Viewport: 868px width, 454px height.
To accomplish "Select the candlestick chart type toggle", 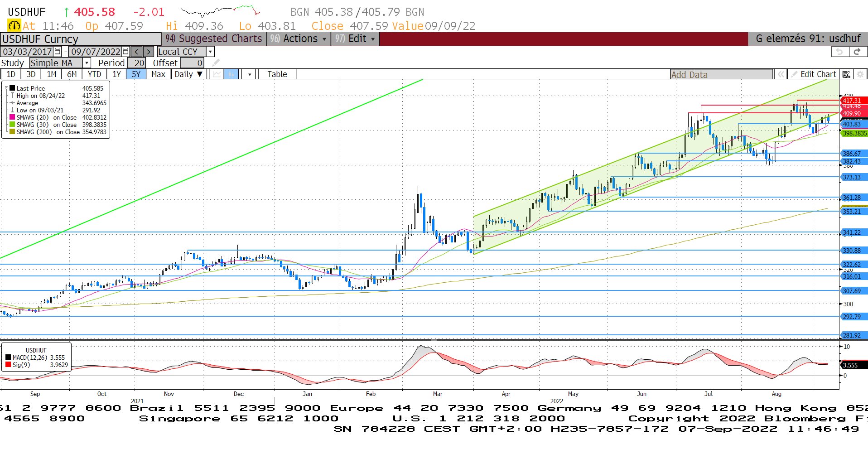I will pyautogui.click(x=231, y=74).
